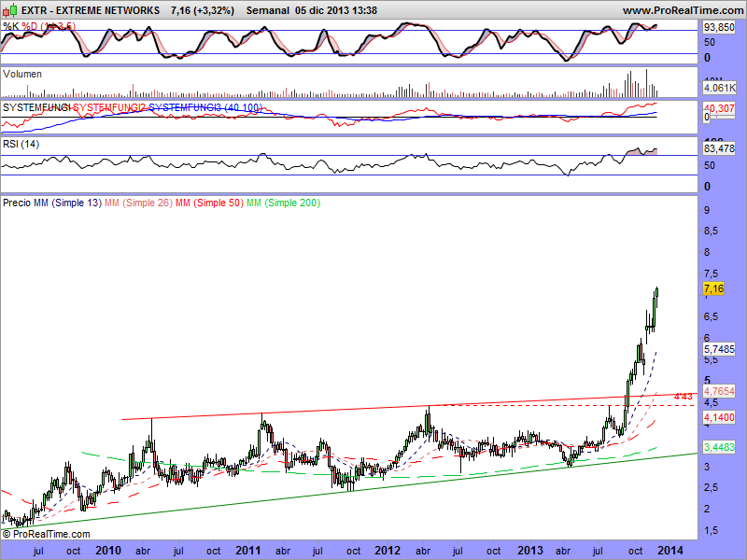Click the 8,5 tick on price axis
The width and height of the screenshot is (747, 560).
tap(712, 231)
